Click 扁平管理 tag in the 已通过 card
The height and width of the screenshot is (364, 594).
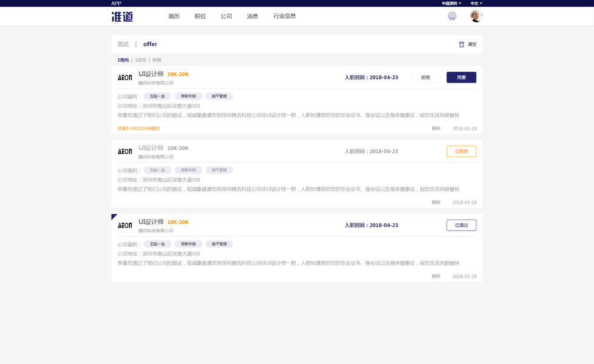pos(220,244)
